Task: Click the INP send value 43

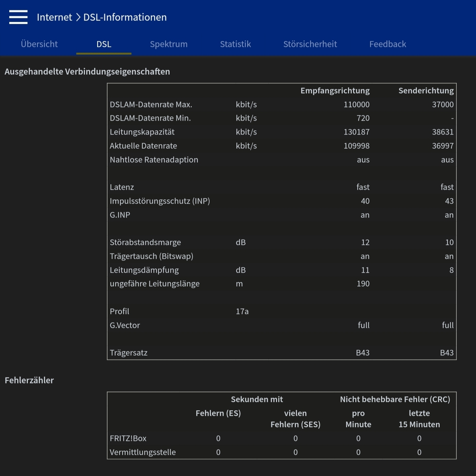Action: [x=450, y=201]
